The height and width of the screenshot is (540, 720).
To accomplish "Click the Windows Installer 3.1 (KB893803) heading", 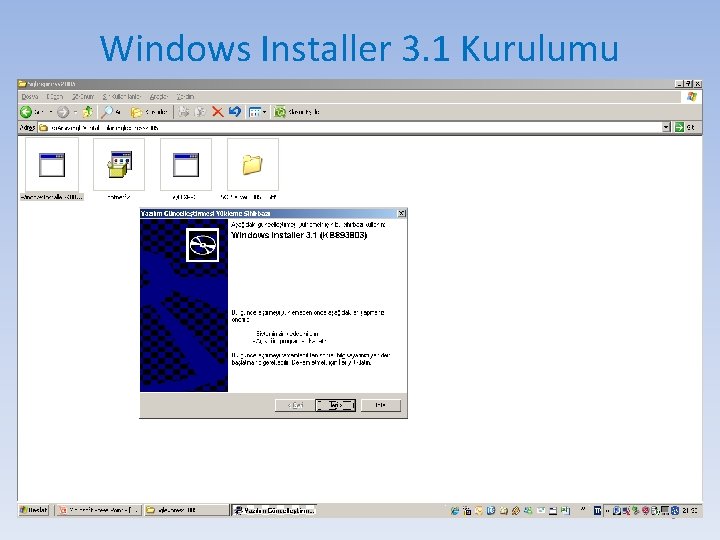I will pos(299,235).
